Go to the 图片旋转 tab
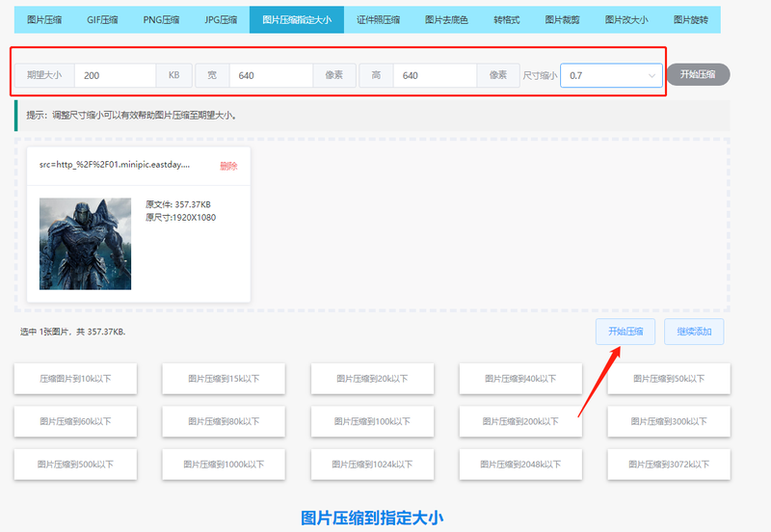Screen dimensions: 771x532 [691, 19]
